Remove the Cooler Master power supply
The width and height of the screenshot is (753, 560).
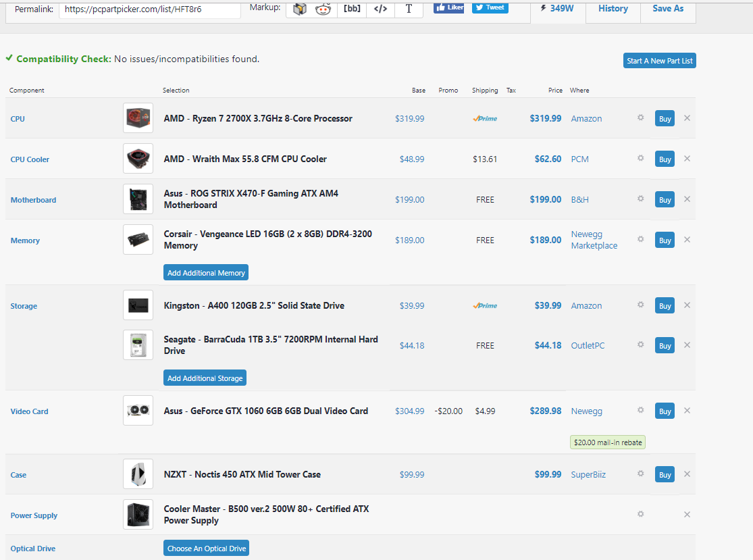(687, 514)
